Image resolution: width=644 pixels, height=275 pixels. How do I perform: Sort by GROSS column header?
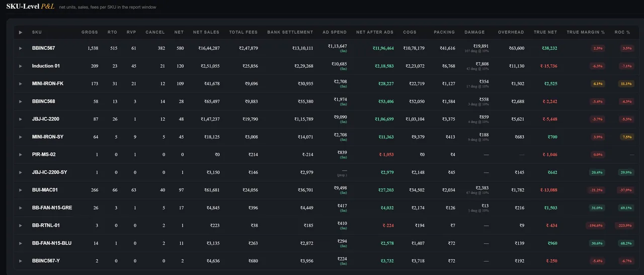point(90,32)
